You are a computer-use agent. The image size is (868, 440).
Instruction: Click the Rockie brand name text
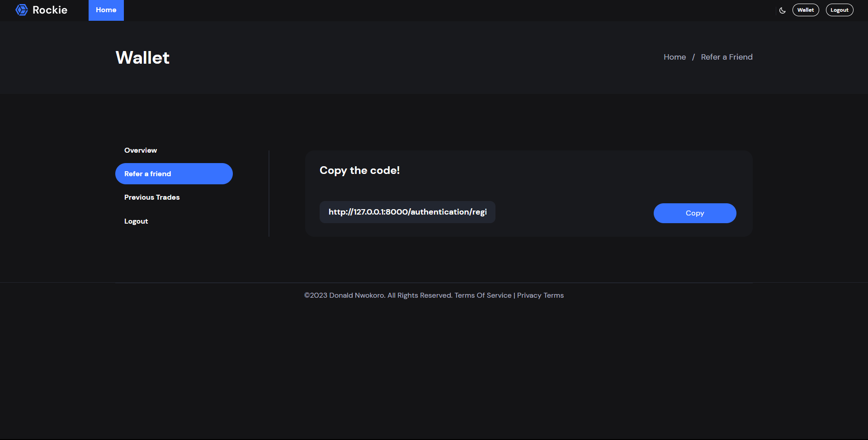(50, 10)
